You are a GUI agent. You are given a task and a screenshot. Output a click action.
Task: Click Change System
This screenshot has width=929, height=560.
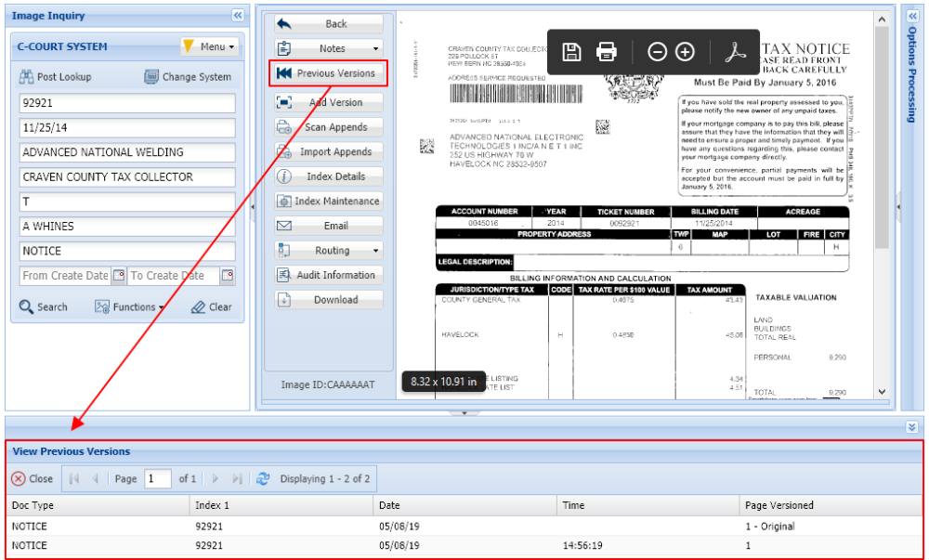pyautogui.click(x=188, y=77)
